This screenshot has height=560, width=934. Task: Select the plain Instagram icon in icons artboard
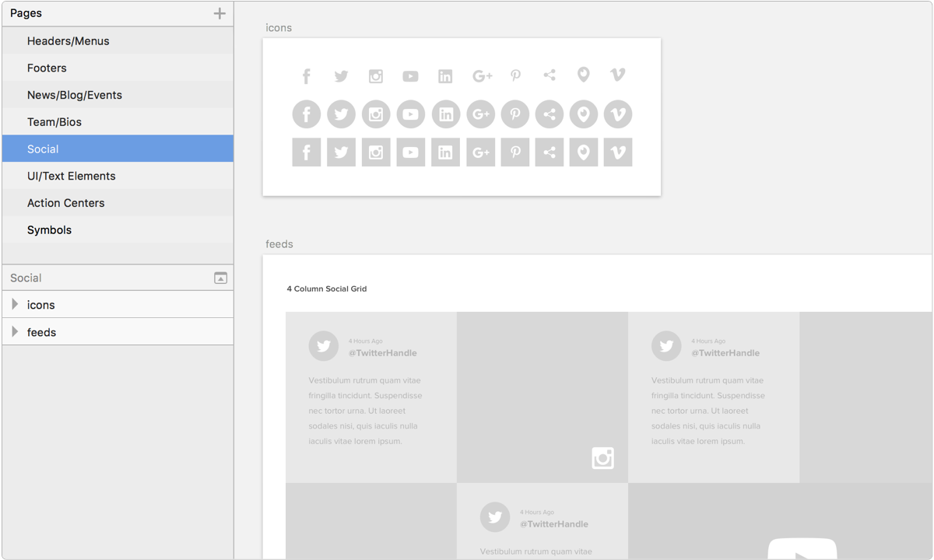[x=376, y=76]
